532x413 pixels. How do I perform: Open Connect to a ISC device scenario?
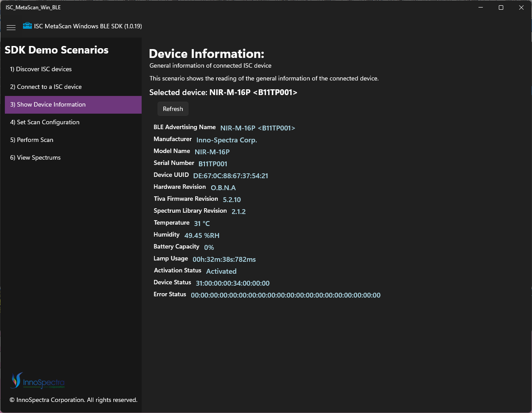[x=73, y=87]
